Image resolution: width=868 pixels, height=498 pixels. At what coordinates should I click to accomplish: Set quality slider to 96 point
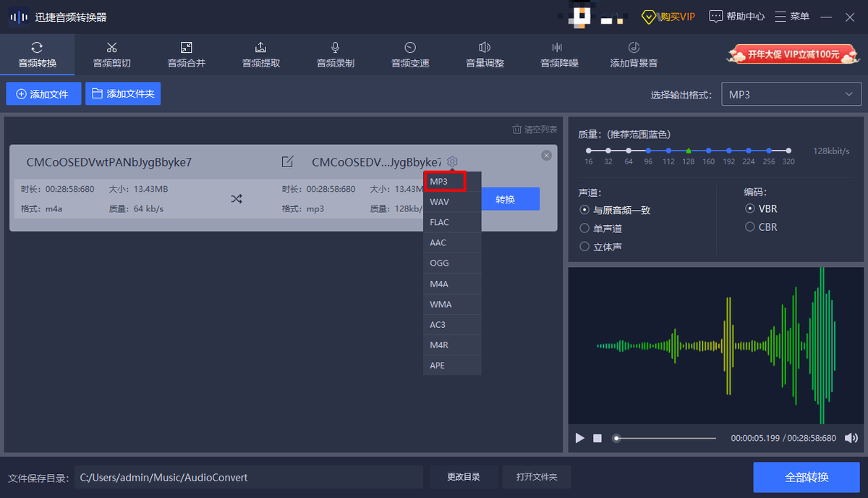click(649, 150)
